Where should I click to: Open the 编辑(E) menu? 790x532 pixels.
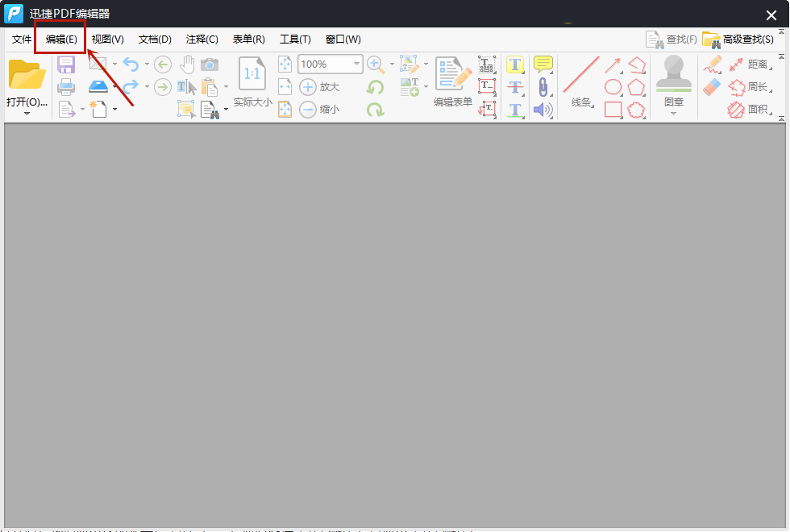(61, 39)
